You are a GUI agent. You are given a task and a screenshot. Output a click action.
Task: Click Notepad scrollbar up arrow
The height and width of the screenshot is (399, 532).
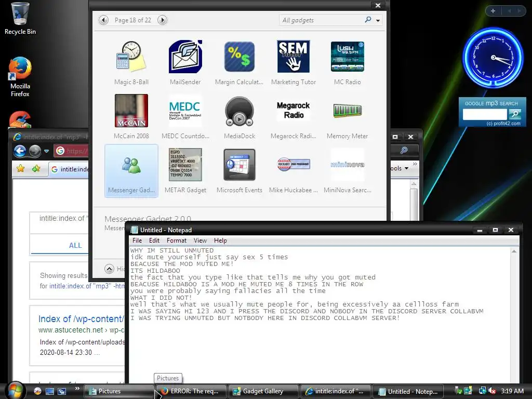(514, 251)
